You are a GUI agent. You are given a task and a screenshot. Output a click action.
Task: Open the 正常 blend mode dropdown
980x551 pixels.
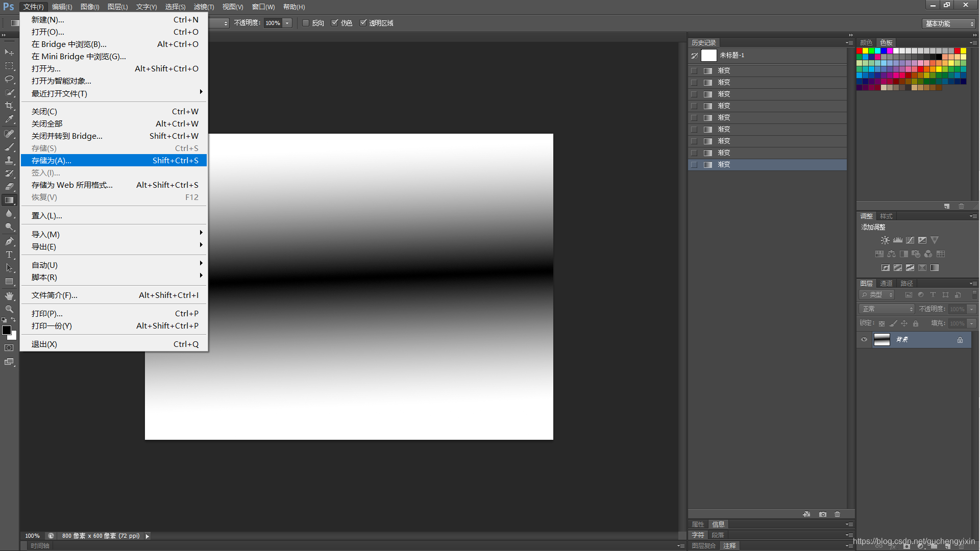point(887,309)
